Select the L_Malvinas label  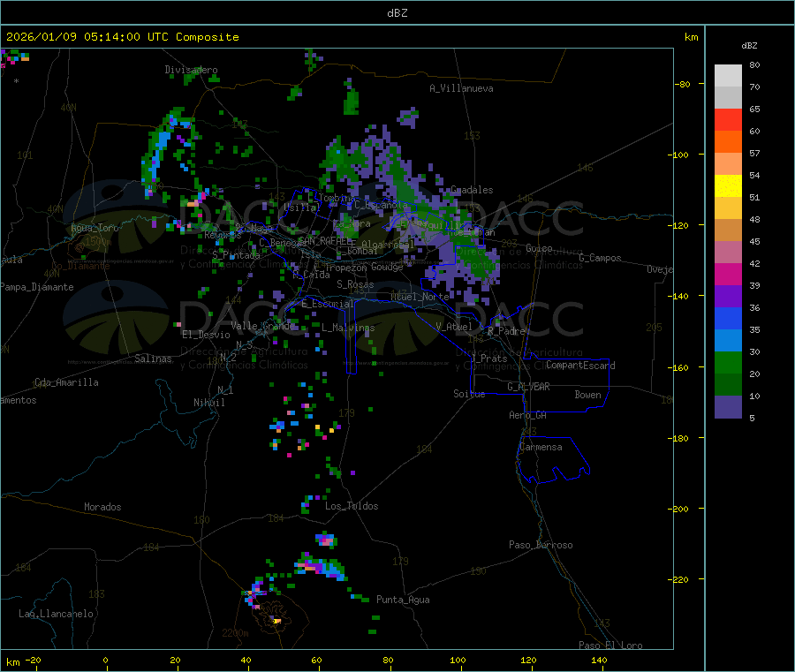point(348,328)
